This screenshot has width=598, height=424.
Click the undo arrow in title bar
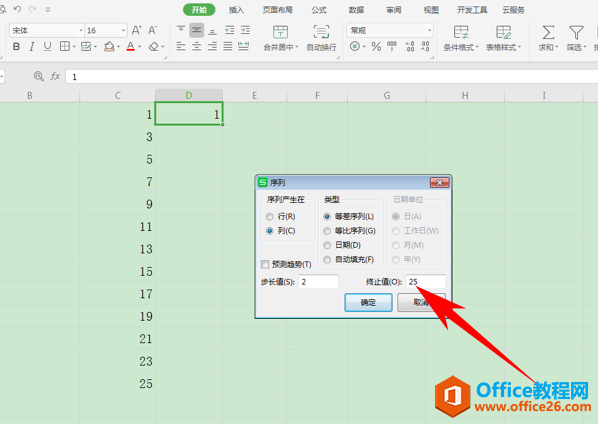click(x=17, y=9)
